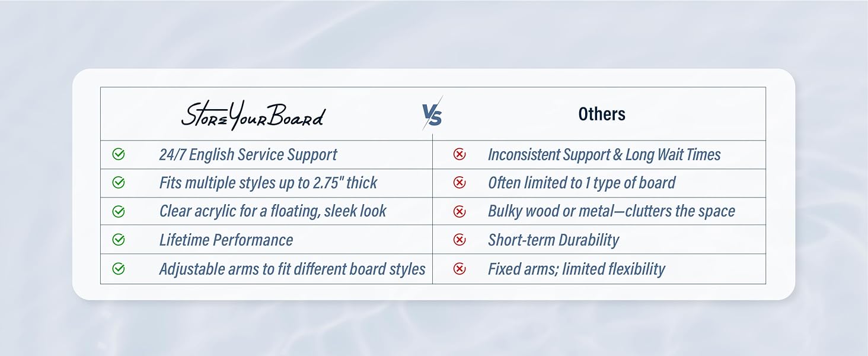Click green checkmark beside 24/7 English Service Support
Image resolution: width=868 pixels, height=356 pixels.
point(119,155)
